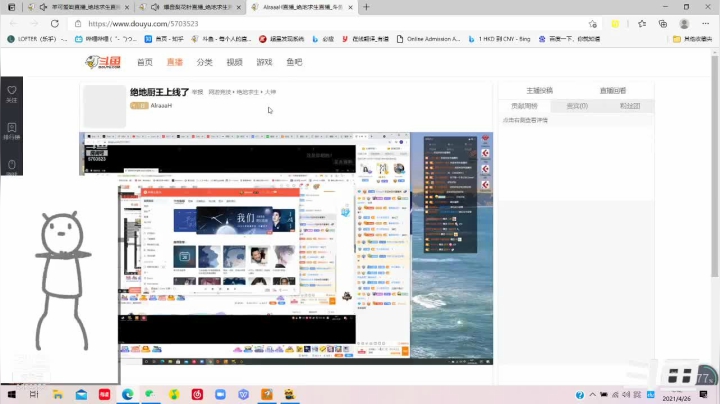The width and height of the screenshot is (720, 404).
Task: Open the Favorites list icon
Action: click(x=642, y=23)
